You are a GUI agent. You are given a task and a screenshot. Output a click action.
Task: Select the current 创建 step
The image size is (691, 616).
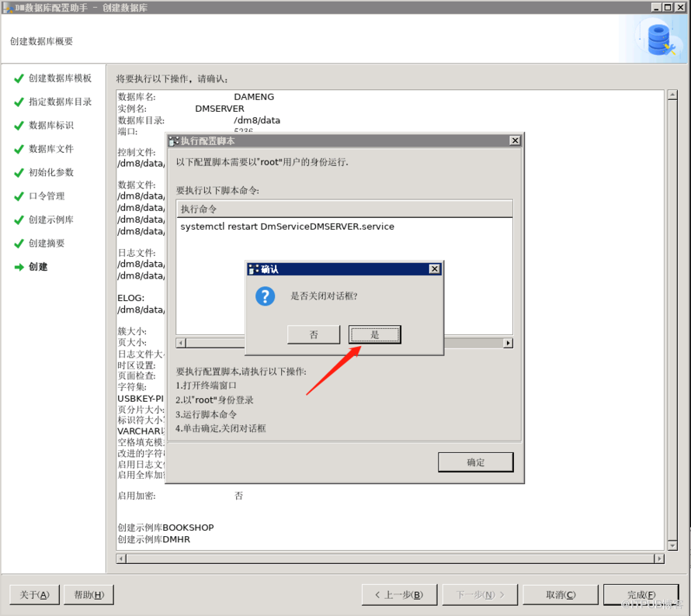[38, 267]
